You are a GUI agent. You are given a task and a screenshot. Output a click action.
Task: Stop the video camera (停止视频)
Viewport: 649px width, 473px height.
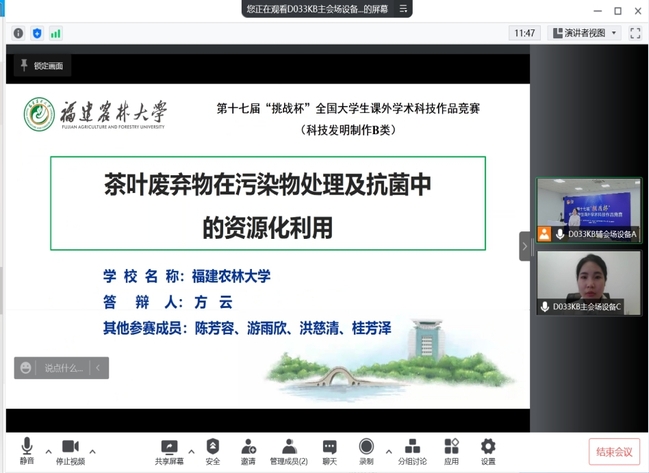click(70, 448)
